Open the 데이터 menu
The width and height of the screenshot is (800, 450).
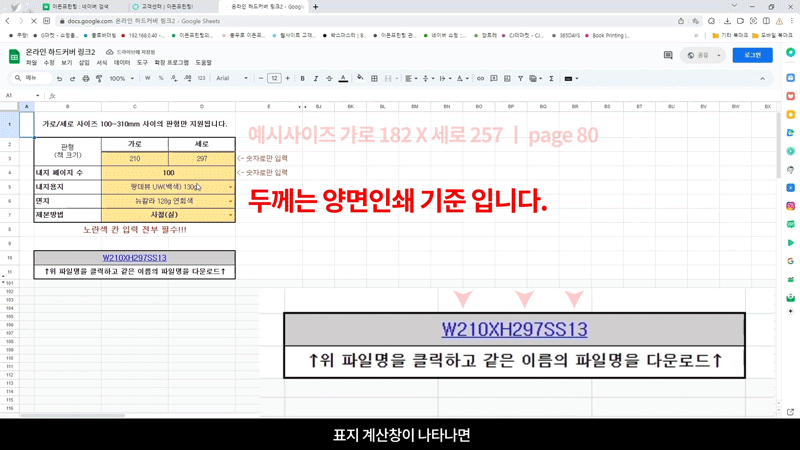[x=122, y=63]
